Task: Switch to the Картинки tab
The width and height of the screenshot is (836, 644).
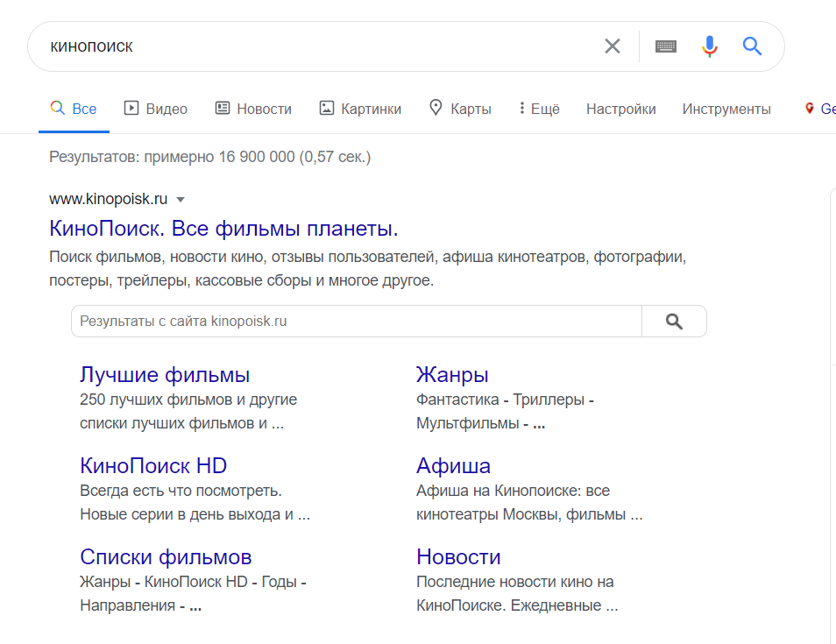Action: coord(360,109)
